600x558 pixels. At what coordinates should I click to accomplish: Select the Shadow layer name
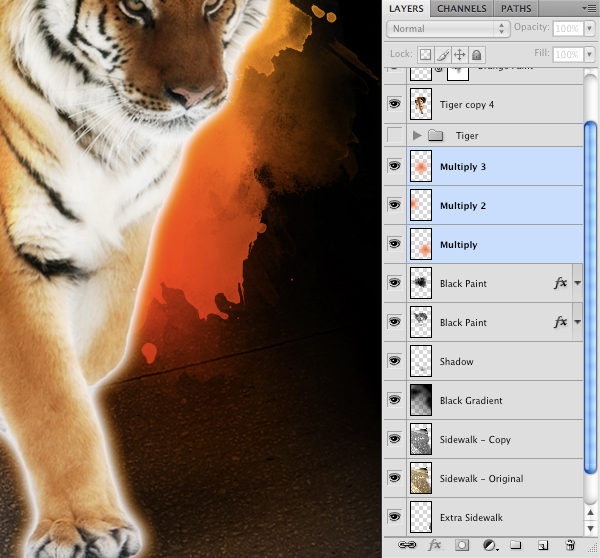(457, 362)
